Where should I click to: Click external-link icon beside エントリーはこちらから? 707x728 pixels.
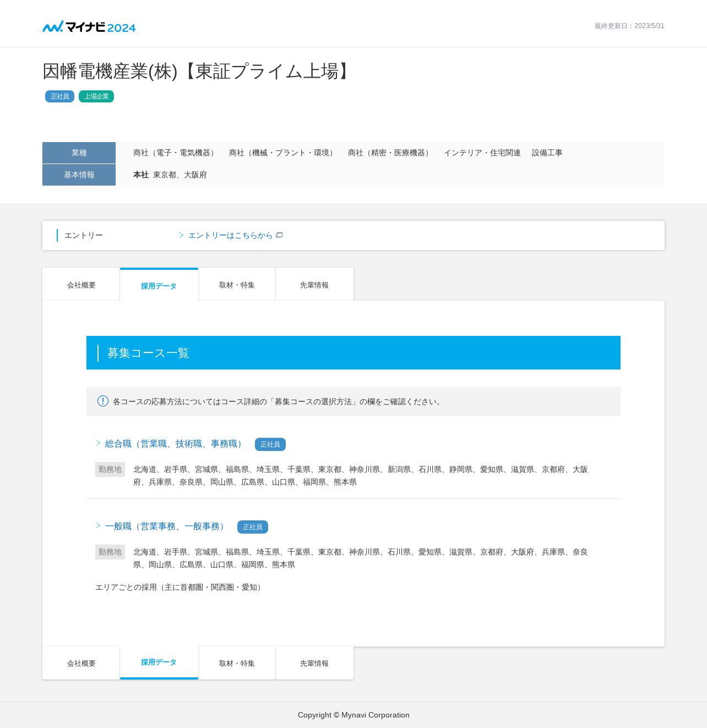pyautogui.click(x=279, y=235)
